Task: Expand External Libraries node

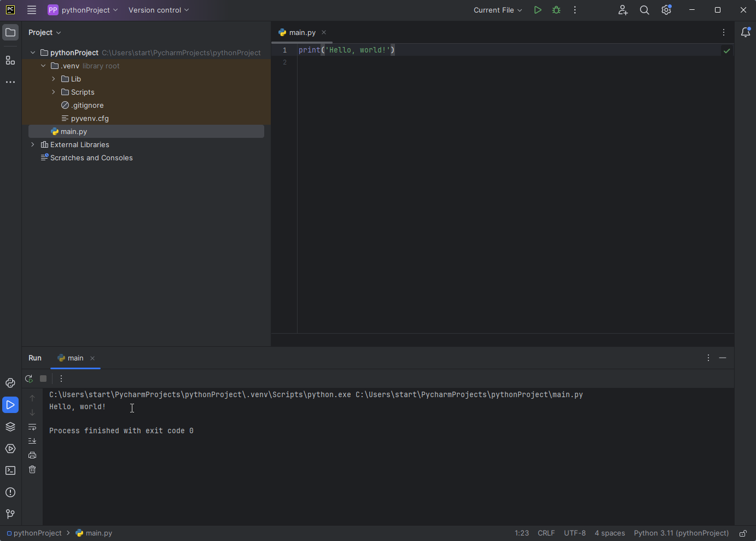Action: (x=33, y=144)
